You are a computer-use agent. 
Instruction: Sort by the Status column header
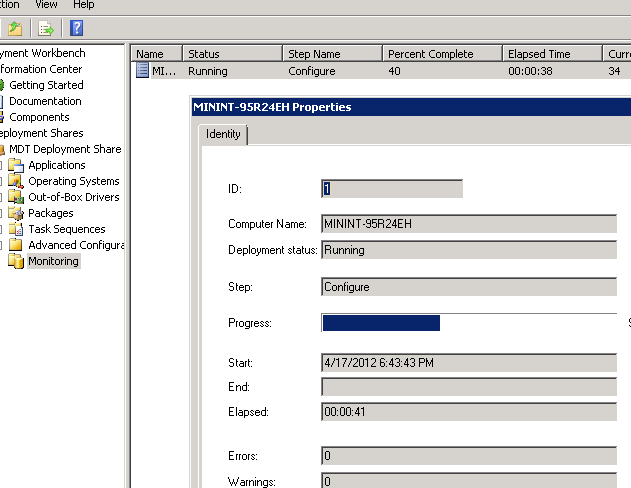[x=233, y=54]
